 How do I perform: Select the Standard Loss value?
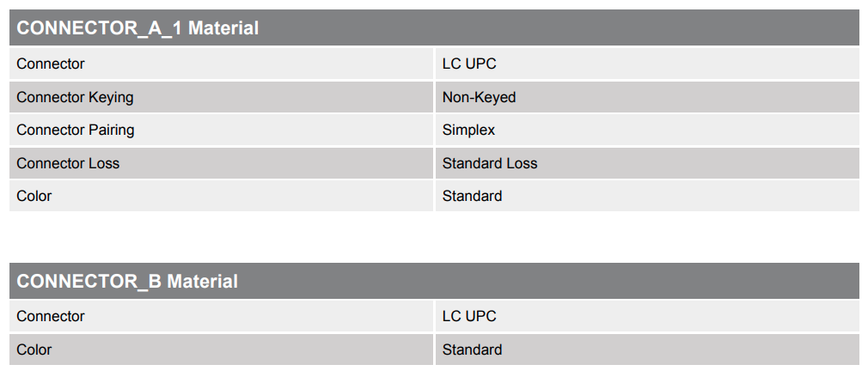[x=490, y=163]
